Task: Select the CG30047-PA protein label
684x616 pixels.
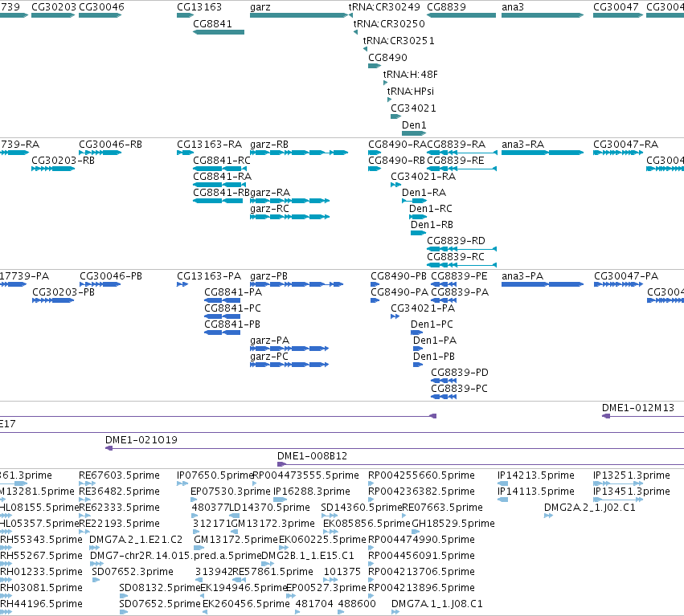Action: pyautogui.click(x=626, y=276)
